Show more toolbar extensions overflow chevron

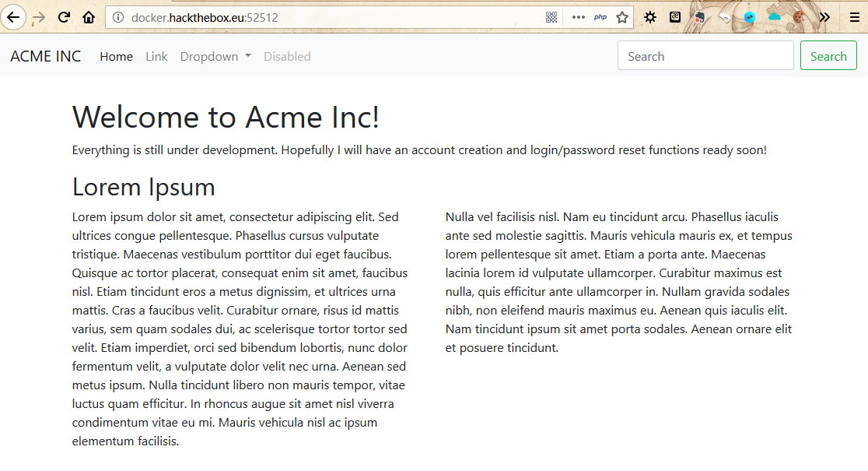point(824,17)
